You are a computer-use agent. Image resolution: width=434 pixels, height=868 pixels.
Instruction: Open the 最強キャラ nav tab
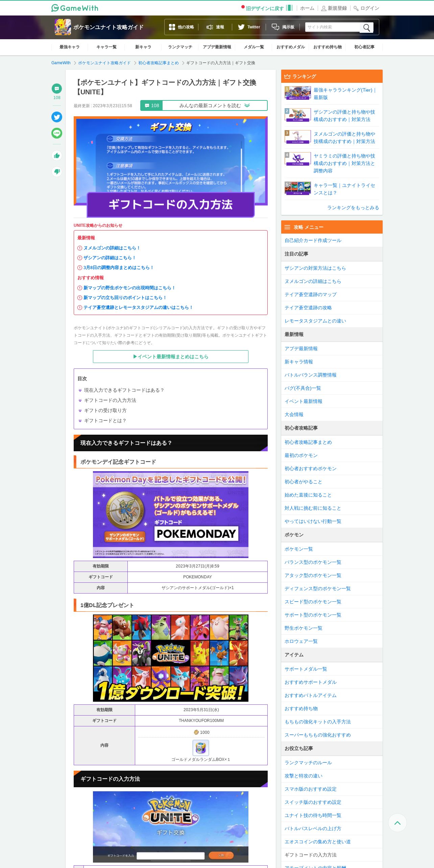click(70, 47)
